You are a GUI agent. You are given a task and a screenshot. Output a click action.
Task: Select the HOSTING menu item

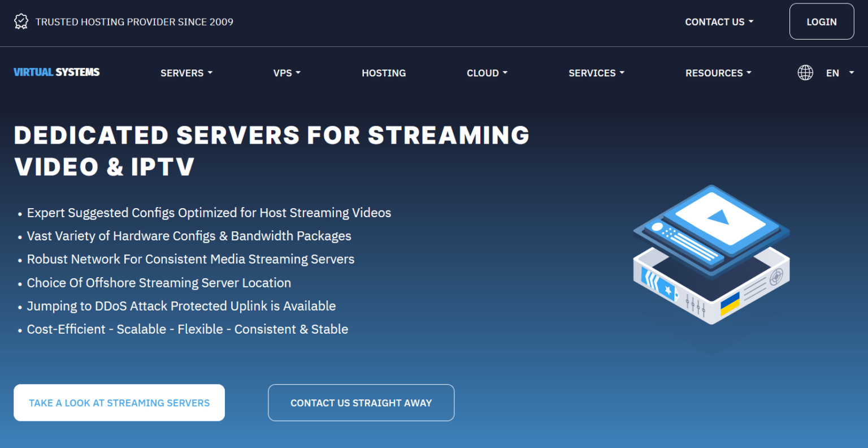[x=384, y=72]
